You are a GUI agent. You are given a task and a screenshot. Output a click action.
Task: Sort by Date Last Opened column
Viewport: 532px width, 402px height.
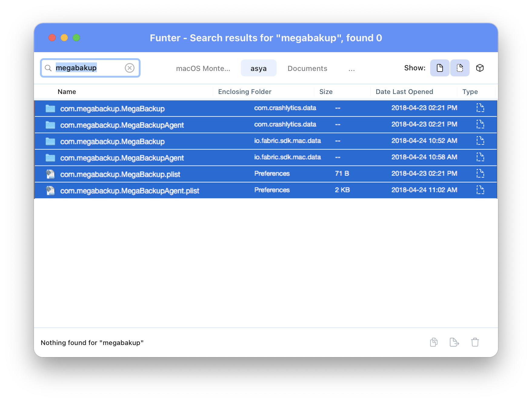(404, 92)
